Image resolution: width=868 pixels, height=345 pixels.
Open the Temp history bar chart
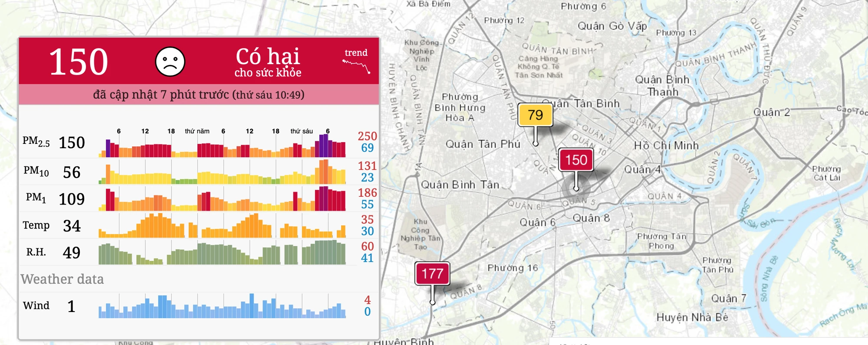222,226
